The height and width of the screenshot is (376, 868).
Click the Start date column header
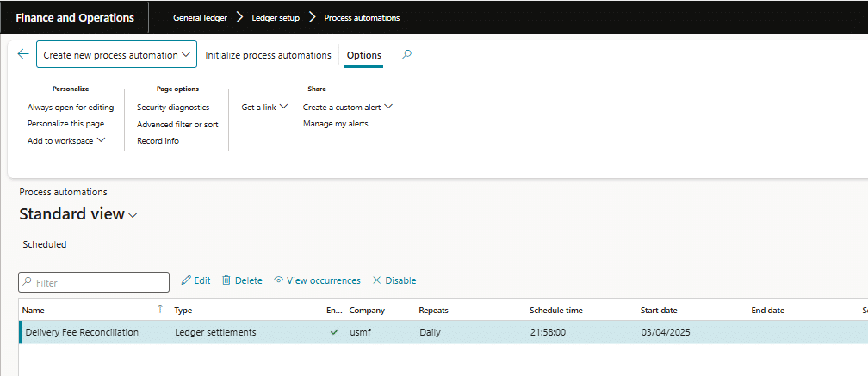[x=659, y=311]
